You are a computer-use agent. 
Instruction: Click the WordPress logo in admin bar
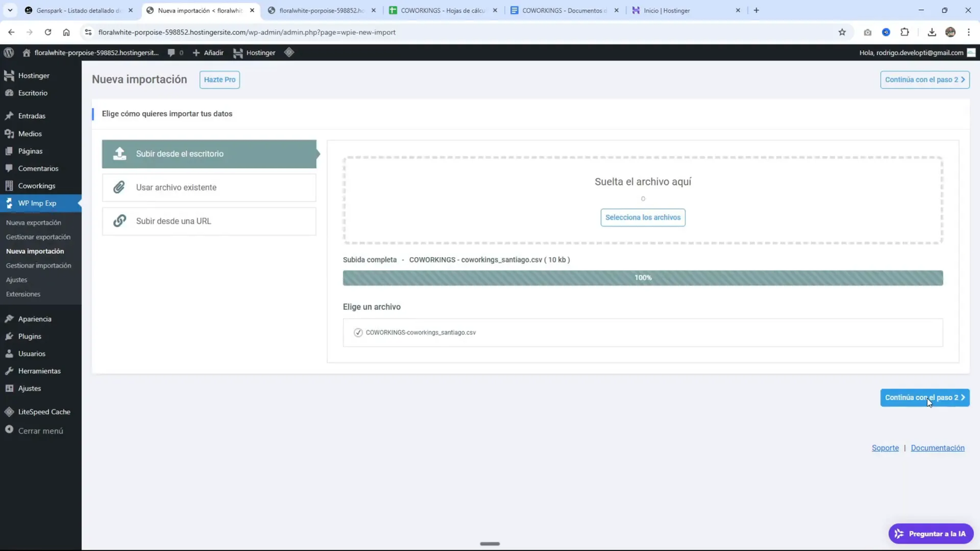click(x=9, y=53)
